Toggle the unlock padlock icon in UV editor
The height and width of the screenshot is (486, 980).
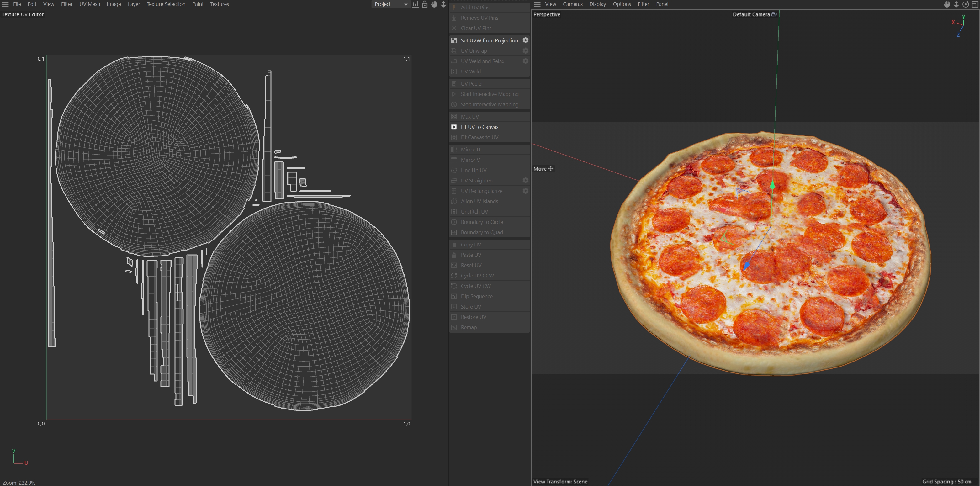[x=425, y=4]
